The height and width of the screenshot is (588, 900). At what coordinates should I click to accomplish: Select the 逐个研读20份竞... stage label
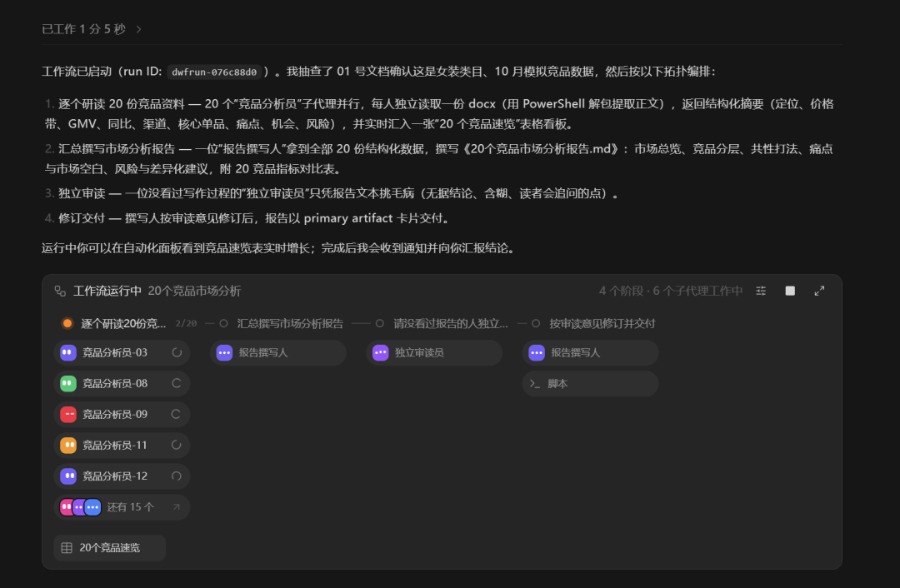[x=123, y=323]
